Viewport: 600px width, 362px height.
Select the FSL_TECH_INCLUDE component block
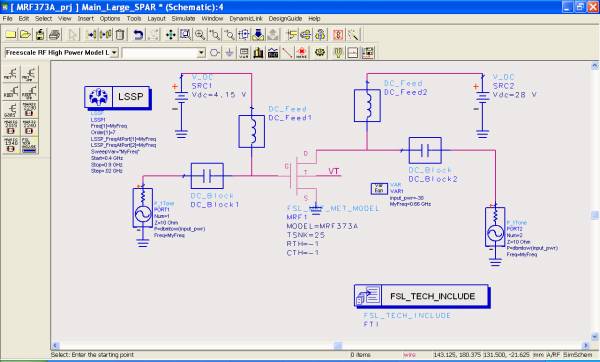(x=421, y=295)
